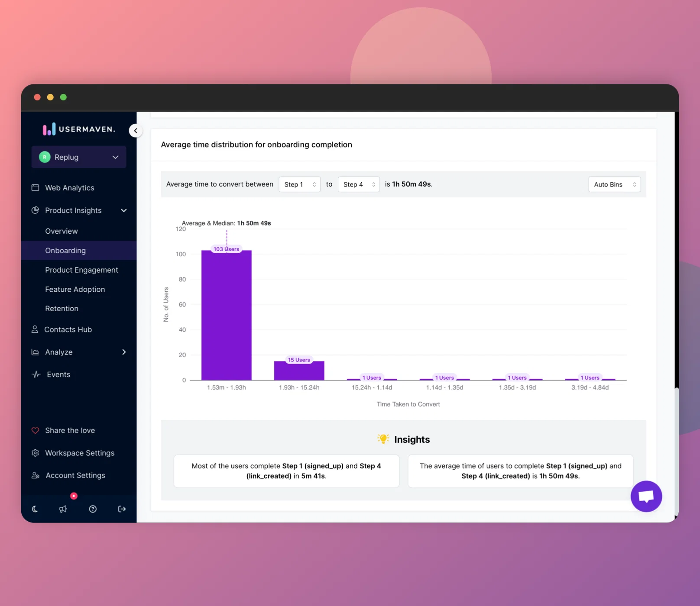Open the Replug workspace dropdown
Viewport: 700px width, 606px height.
(x=79, y=157)
